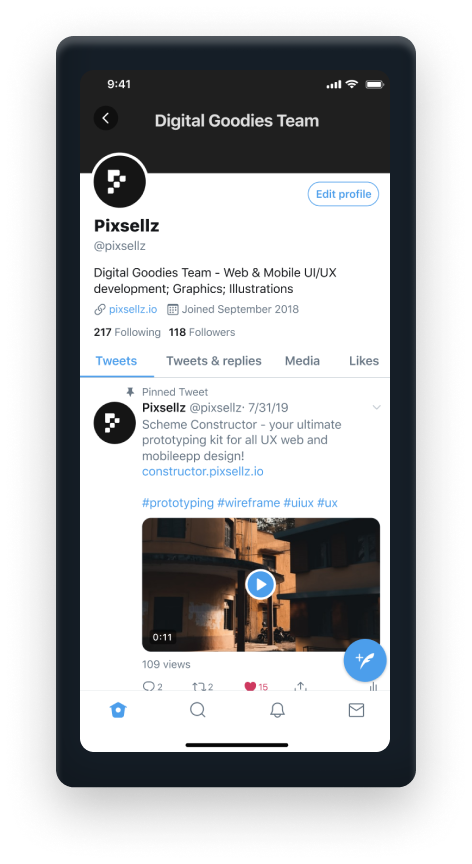Screen dimensions: 472x864
Task: Switch to the Likes tab
Action: pyautogui.click(x=364, y=361)
